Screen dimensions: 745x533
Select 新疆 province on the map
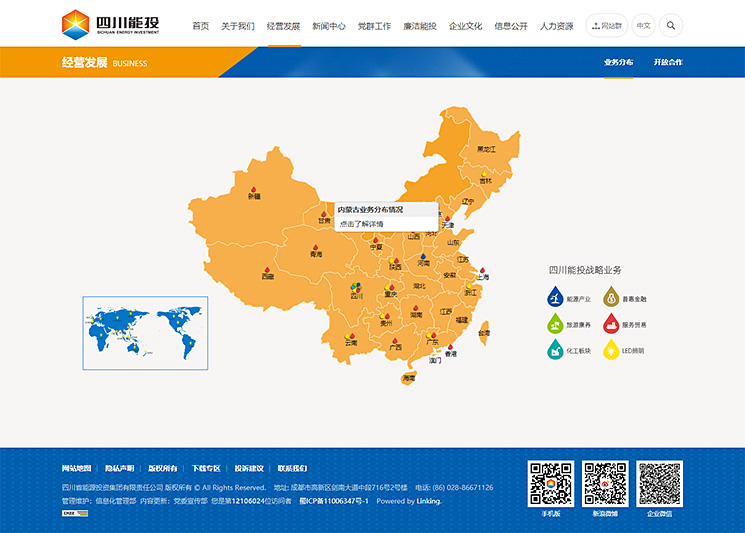point(254,196)
